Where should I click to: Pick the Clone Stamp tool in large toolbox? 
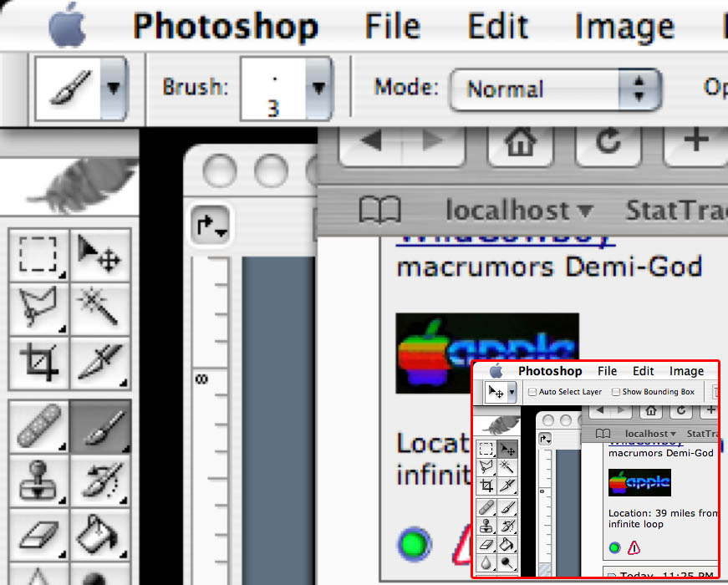pos(38,481)
